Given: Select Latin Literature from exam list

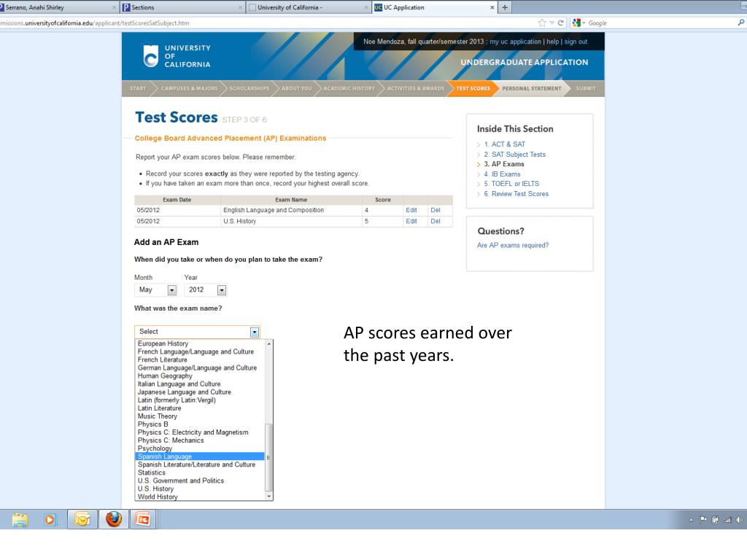Looking at the screenshot, I should pyautogui.click(x=200, y=408).
